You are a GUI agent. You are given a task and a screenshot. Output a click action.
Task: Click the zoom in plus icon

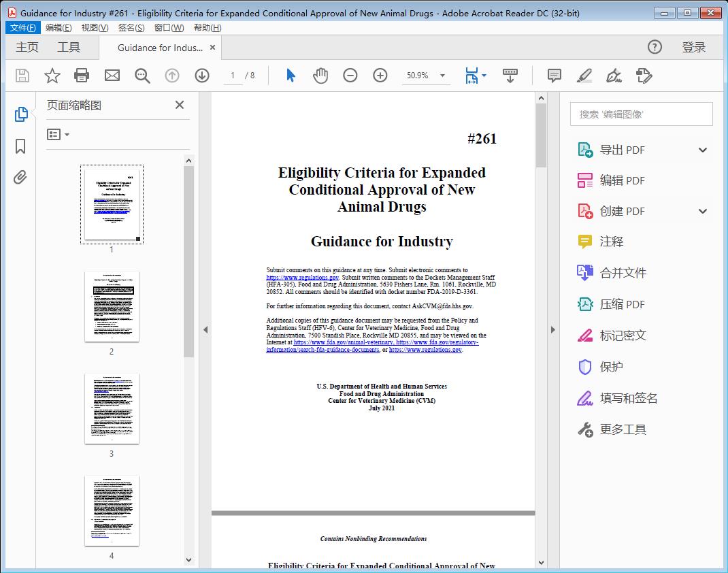[380, 76]
